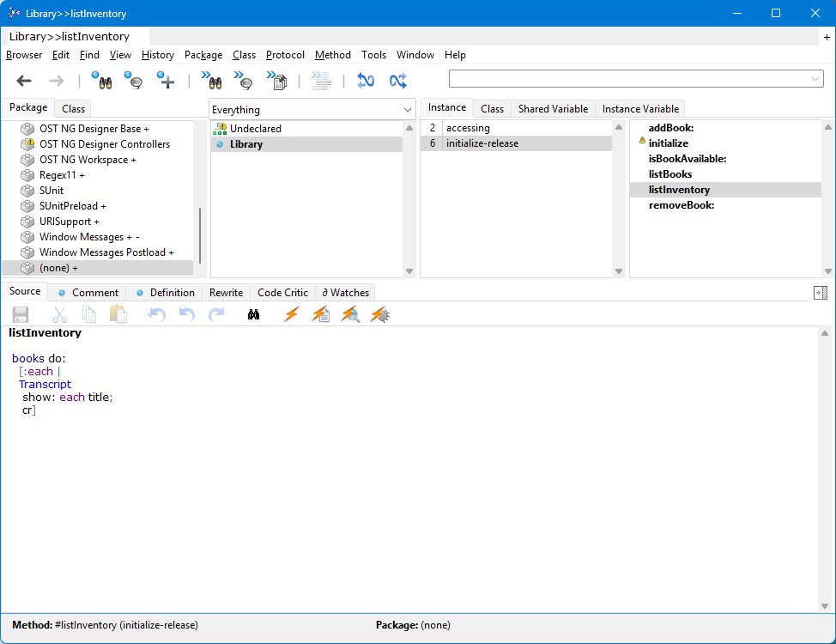Click the add class plus icon
The width and height of the screenshot is (836, 644).
tap(166, 81)
